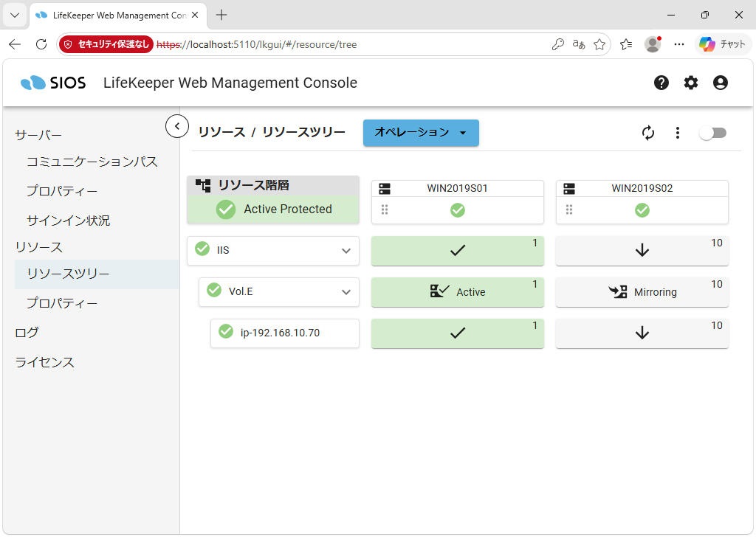Refresh the resource tree
756x537 pixels.
648,133
